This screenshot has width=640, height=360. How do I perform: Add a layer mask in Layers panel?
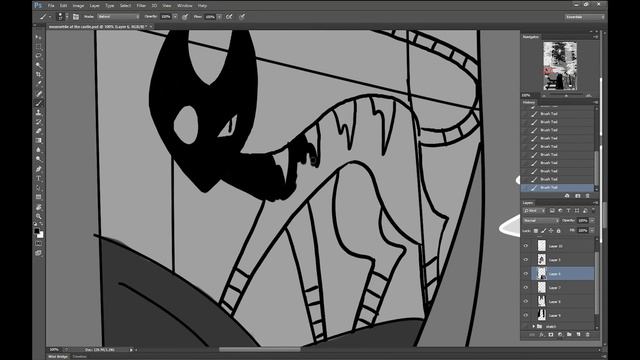tap(551, 334)
